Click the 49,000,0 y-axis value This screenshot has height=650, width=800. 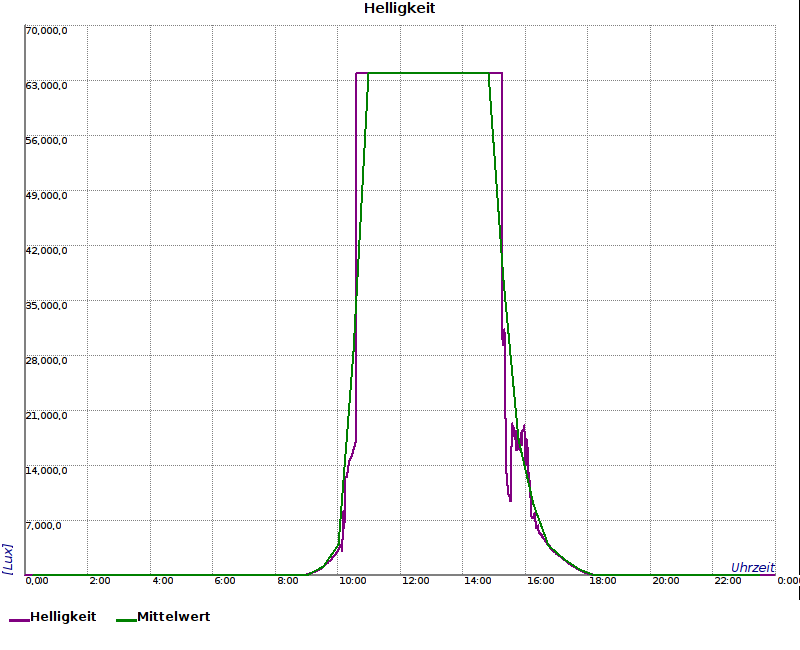point(46,196)
